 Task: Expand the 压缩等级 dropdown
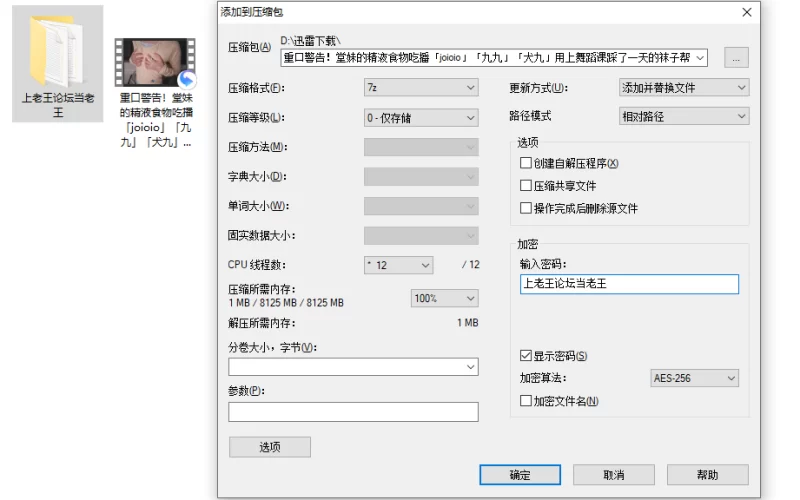click(x=421, y=118)
